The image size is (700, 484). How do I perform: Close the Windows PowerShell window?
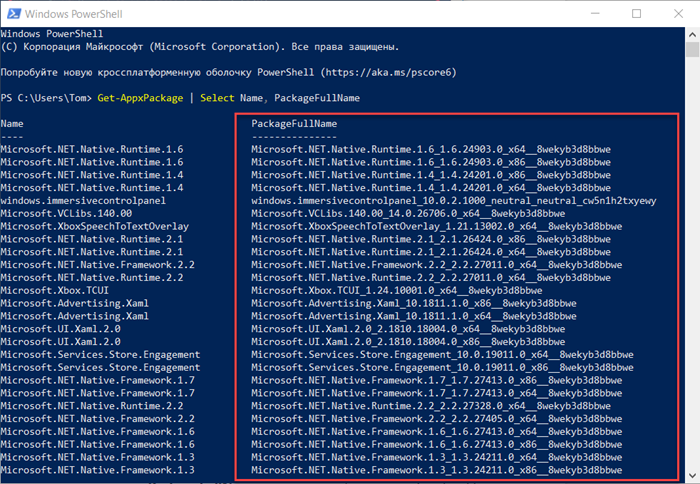click(679, 14)
